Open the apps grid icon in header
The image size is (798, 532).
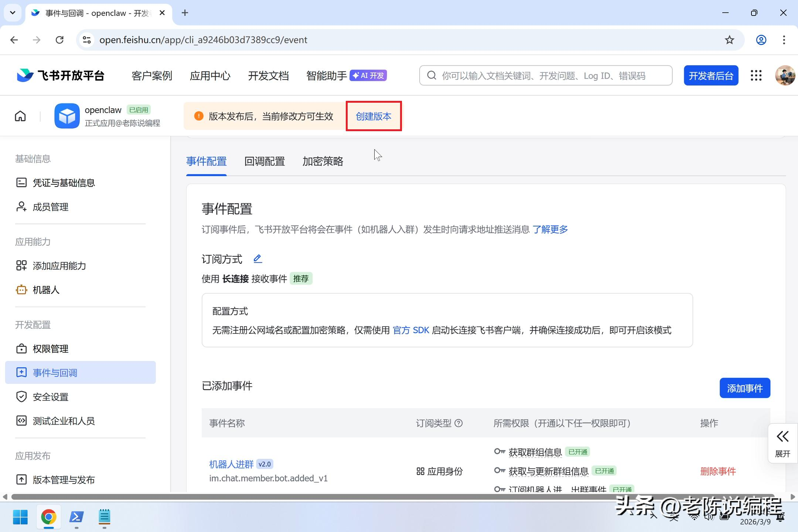(756, 76)
